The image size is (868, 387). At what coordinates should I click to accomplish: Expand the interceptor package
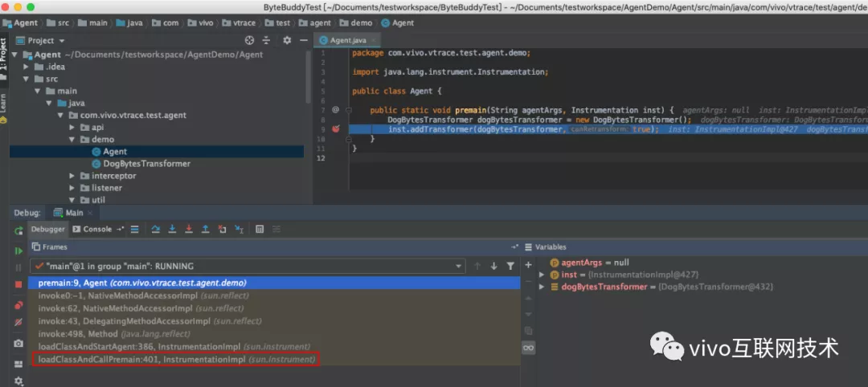tap(72, 176)
